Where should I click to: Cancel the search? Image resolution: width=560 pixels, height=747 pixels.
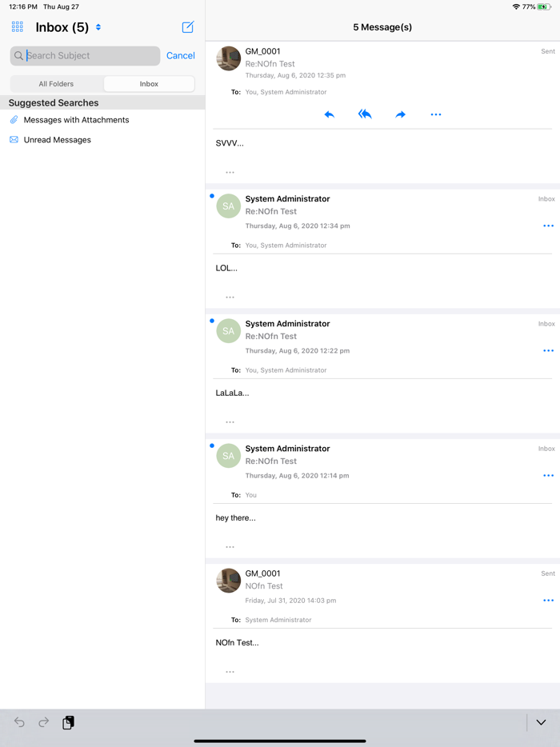tap(180, 56)
